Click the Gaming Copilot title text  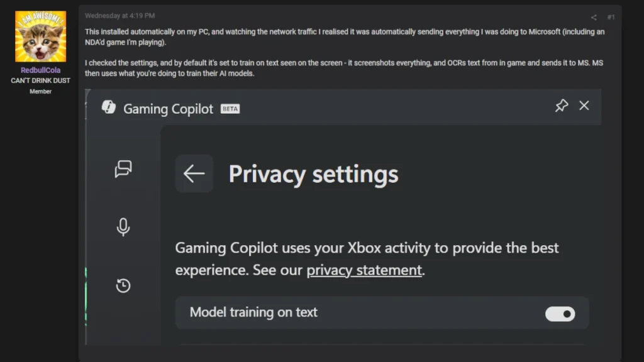point(168,109)
